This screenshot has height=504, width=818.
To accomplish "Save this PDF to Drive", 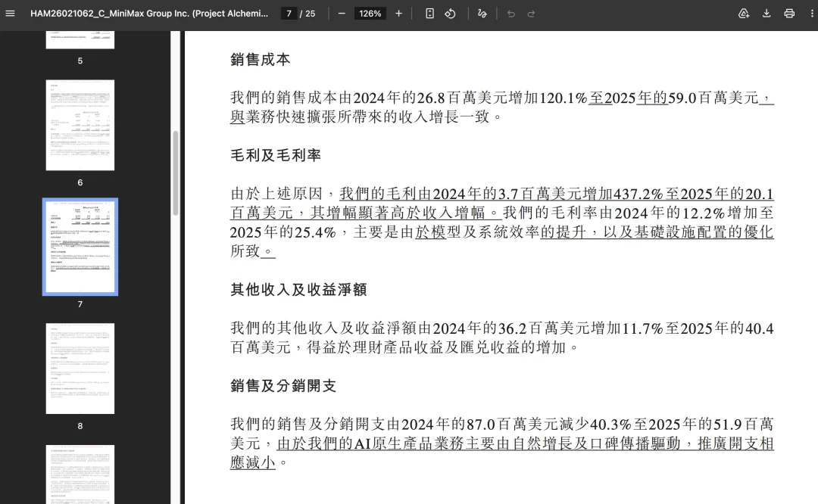I will click(x=744, y=13).
